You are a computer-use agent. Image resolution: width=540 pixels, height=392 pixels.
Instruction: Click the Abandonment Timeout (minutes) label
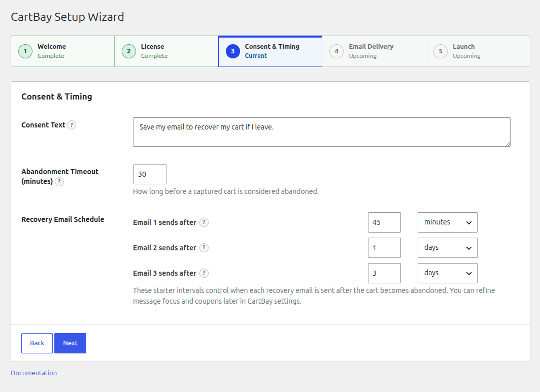coord(60,176)
